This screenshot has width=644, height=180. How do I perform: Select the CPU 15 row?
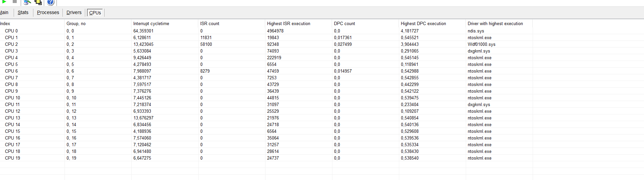click(x=266, y=131)
